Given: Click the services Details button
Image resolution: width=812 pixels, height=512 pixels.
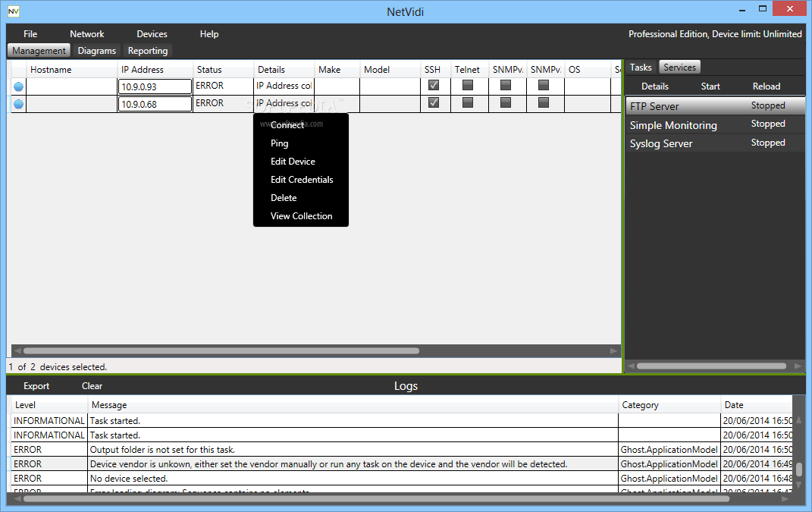Looking at the screenshot, I should pos(655,86).
